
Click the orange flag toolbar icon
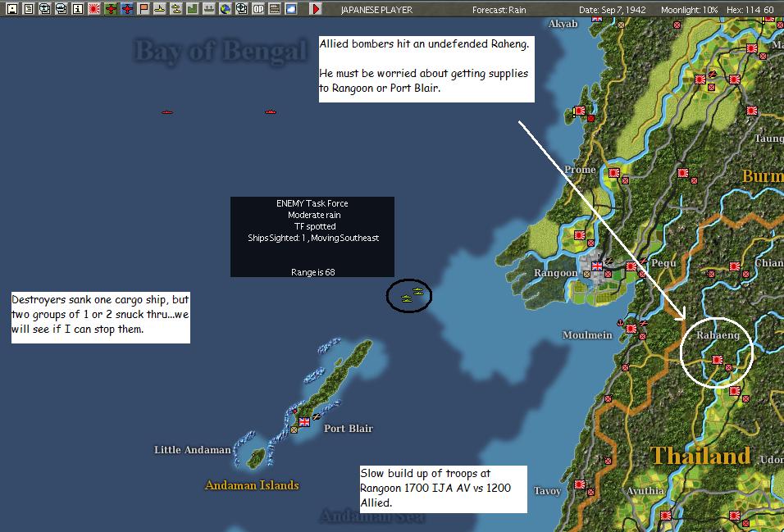point(144,8)
